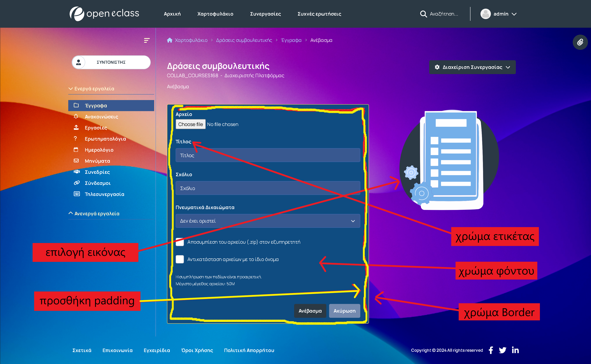Follow the Δράσεις συμβουλευτικής breadcrumb link
The height and width of the screenshot is (364, 591).
click(x=244, y=40)
